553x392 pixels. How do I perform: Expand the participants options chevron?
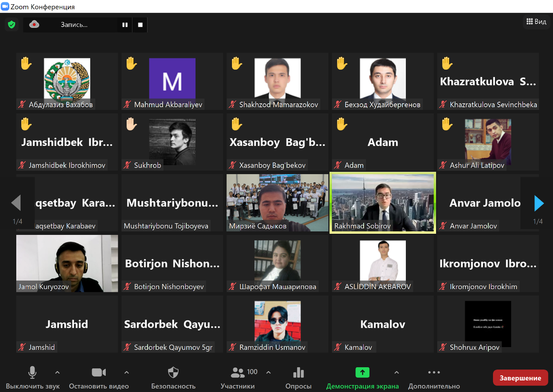[x=268, y=372]
